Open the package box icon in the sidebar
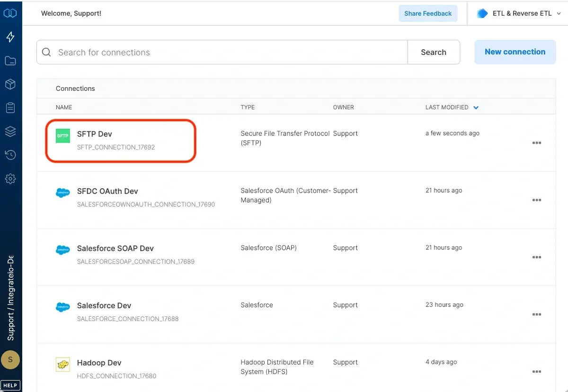568x392 pixels. pos(10,84)
